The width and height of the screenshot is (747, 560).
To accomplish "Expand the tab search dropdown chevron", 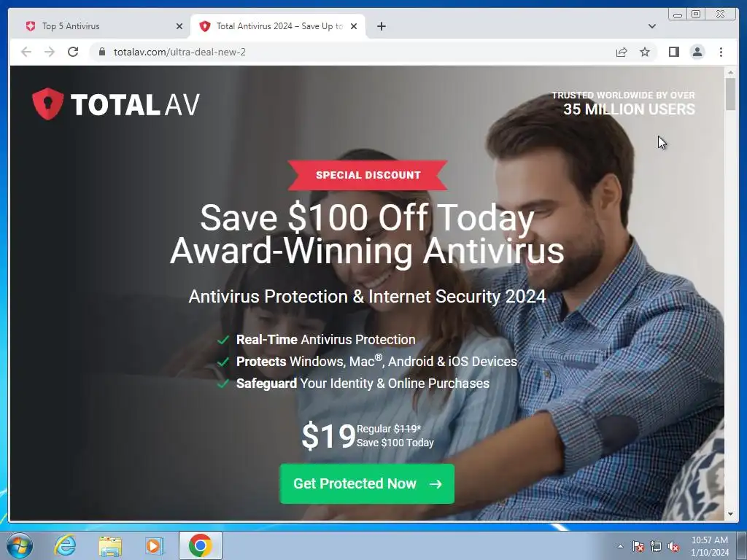I will pyautogui.click(x=651, y=26).
